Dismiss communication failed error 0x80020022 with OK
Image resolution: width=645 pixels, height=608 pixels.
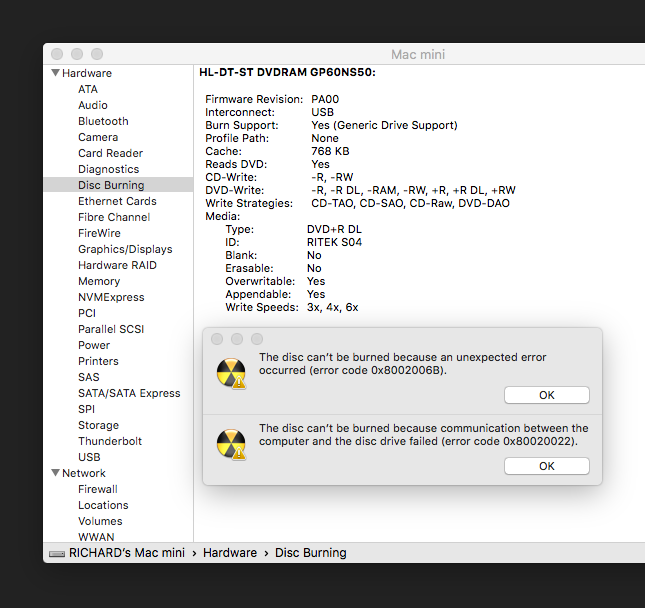pos(547,466)
